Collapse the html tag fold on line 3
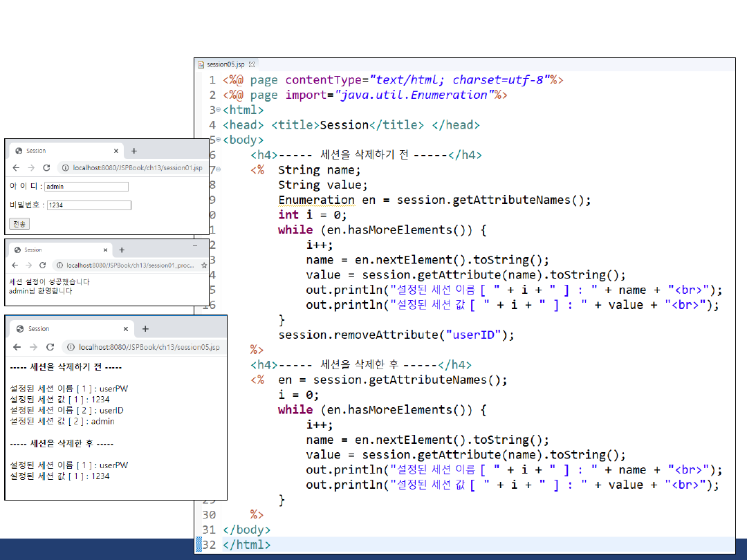The height and width of the screenshot is (560, 747). (219, 110)
